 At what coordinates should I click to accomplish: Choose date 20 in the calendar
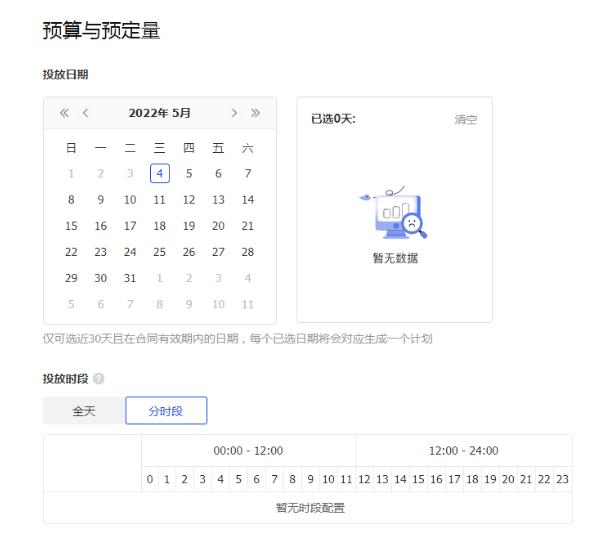[218, 226]
